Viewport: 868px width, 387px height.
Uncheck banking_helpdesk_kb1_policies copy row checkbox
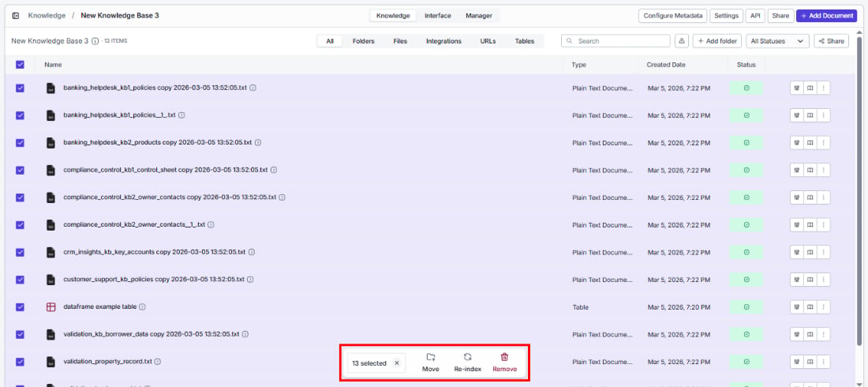pos(20,88)
